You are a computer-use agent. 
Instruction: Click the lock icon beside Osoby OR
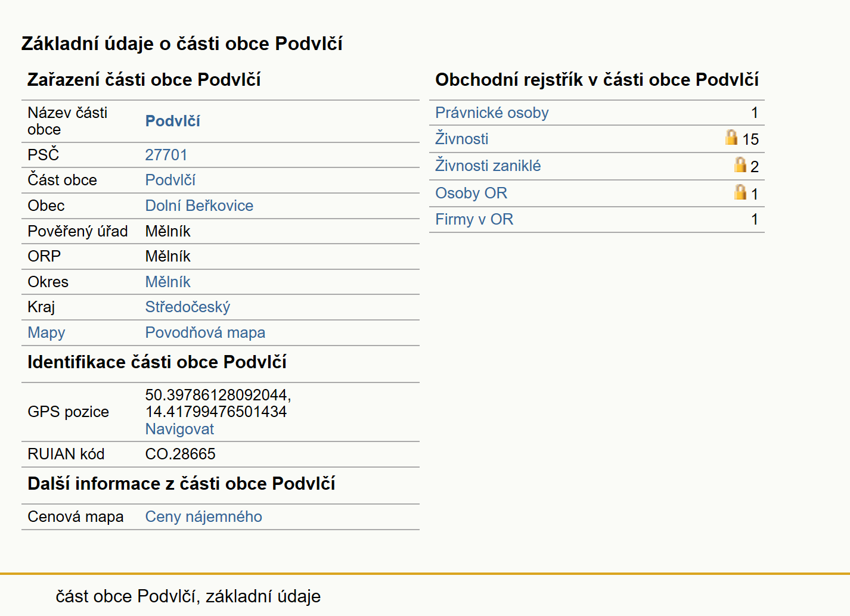pyautogui.click(x=740, y=192)
